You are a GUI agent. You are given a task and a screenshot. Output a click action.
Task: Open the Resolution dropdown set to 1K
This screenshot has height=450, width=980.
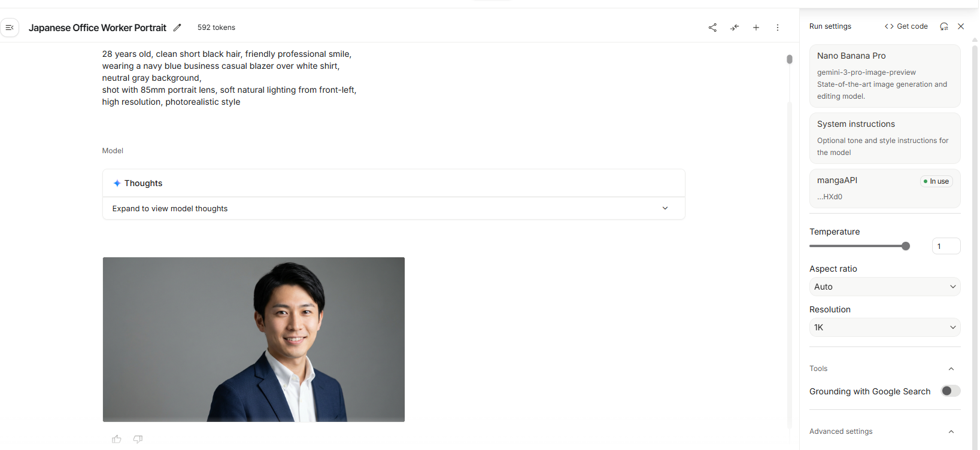click(x=884, y=327)
